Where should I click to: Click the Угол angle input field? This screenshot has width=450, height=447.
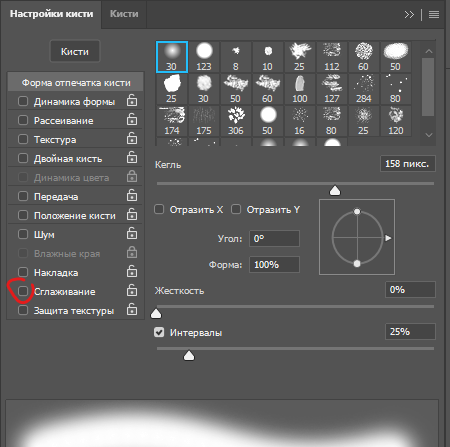(274, 238)
